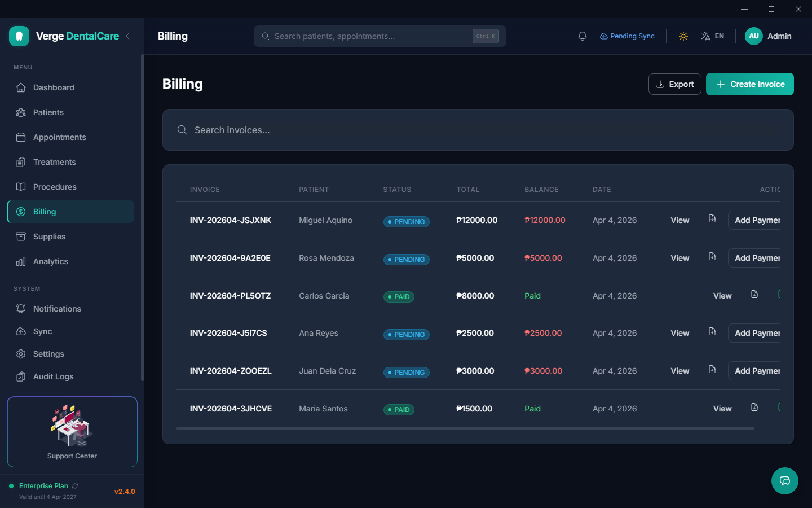Open the Admin user menu
Viewport: 812px width, 508px height.
coord(769,36)
